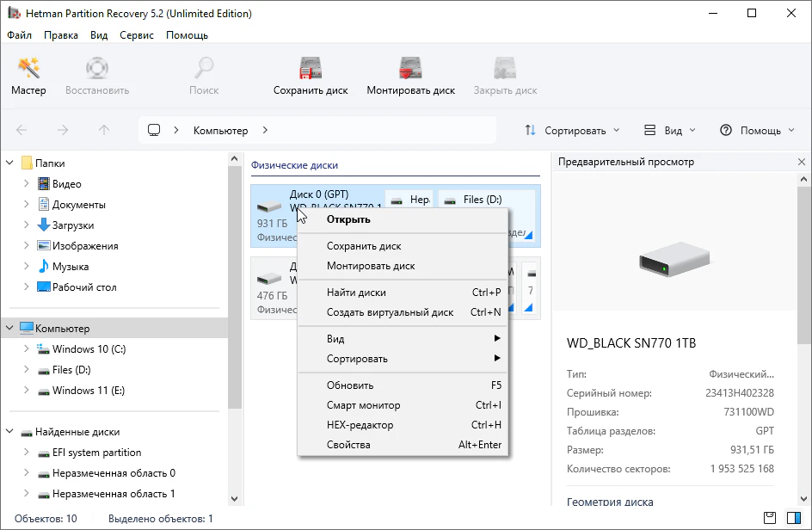
Task: Open the Вид dropdown in the toolbar
Action: click(x=670, y=131)
